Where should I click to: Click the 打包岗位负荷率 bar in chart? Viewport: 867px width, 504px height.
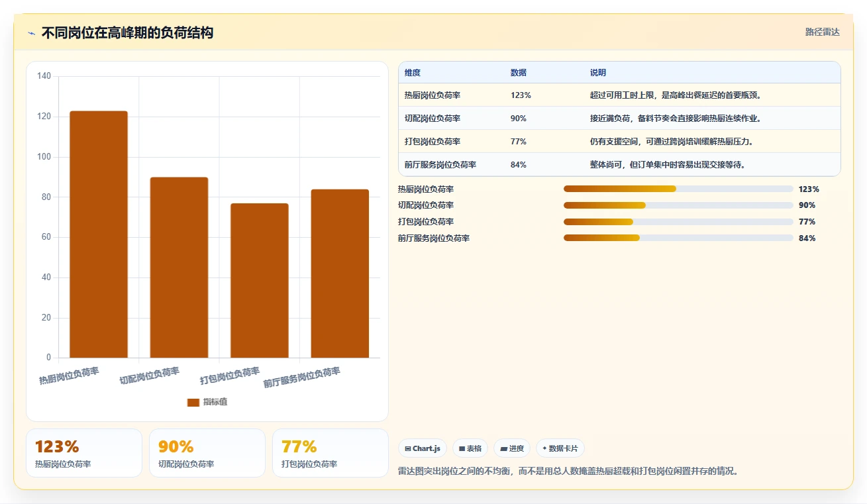[260, 281]
